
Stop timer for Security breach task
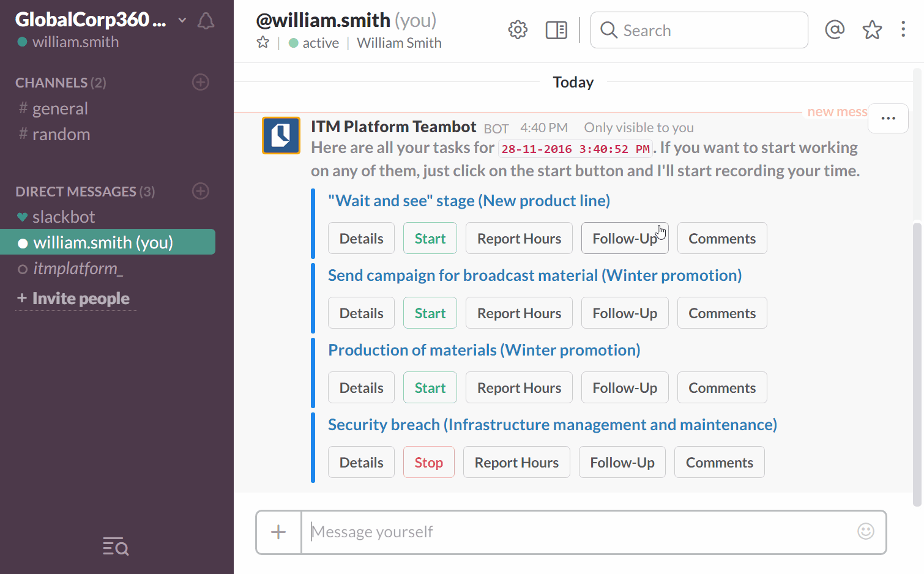tap(428, 463)
